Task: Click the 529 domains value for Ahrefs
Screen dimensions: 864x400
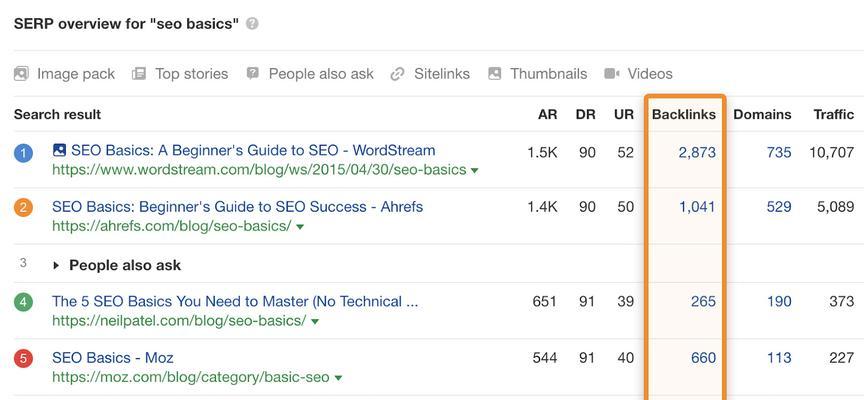Action: coord(779,207)
